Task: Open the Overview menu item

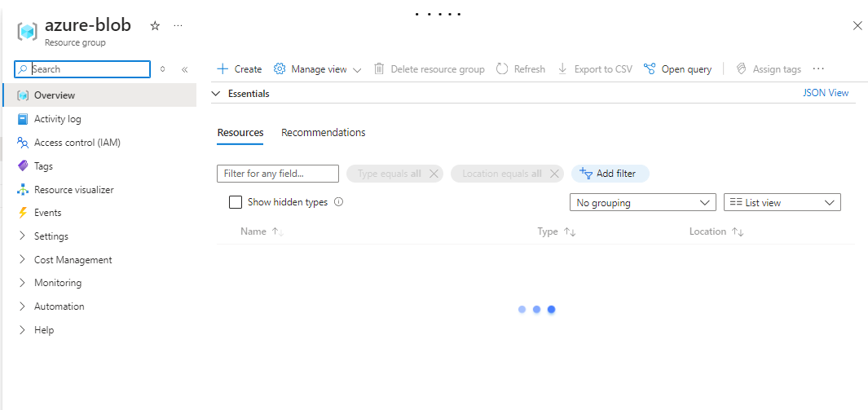Action: [99, 95]
